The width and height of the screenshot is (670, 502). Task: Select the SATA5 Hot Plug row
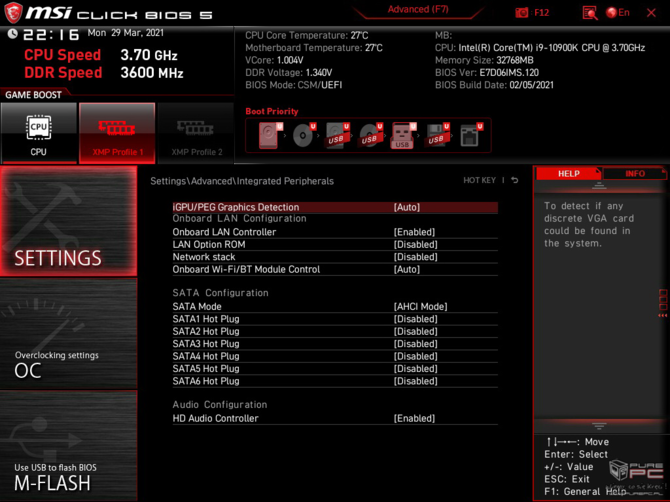tap(335, 368)
